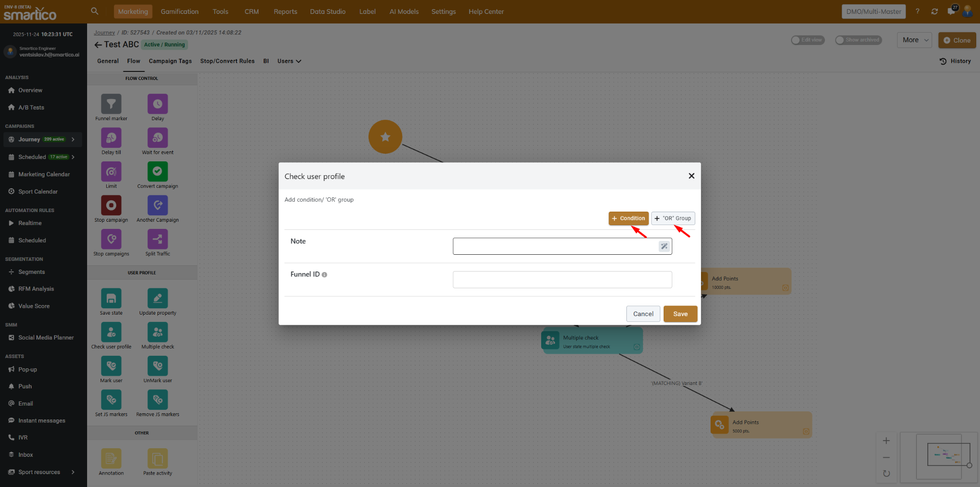Click the Update property icon
Screen dimensions: 980x487
click(157, 298)
